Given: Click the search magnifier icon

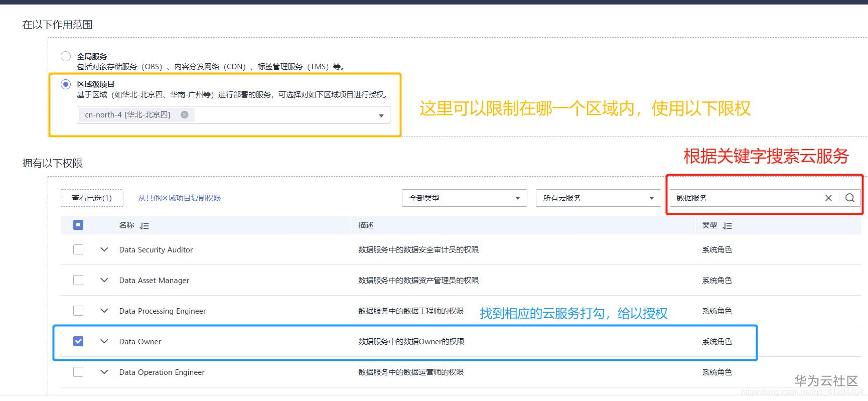Looking at the screenshot, I should pos(850,198).
